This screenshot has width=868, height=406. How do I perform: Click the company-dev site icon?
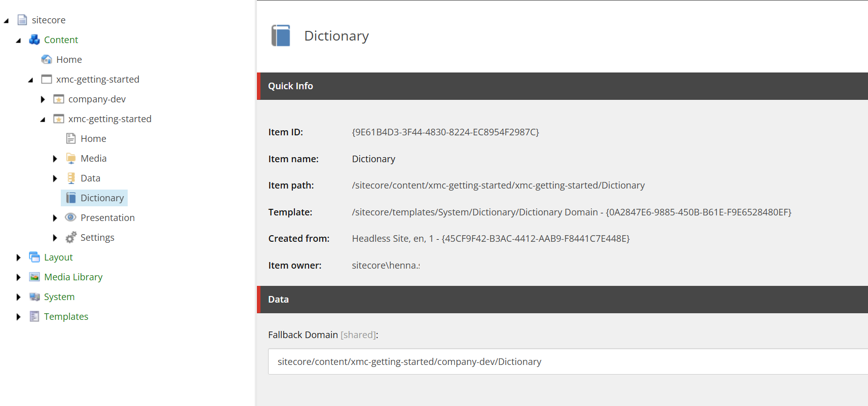pos(59,99)
